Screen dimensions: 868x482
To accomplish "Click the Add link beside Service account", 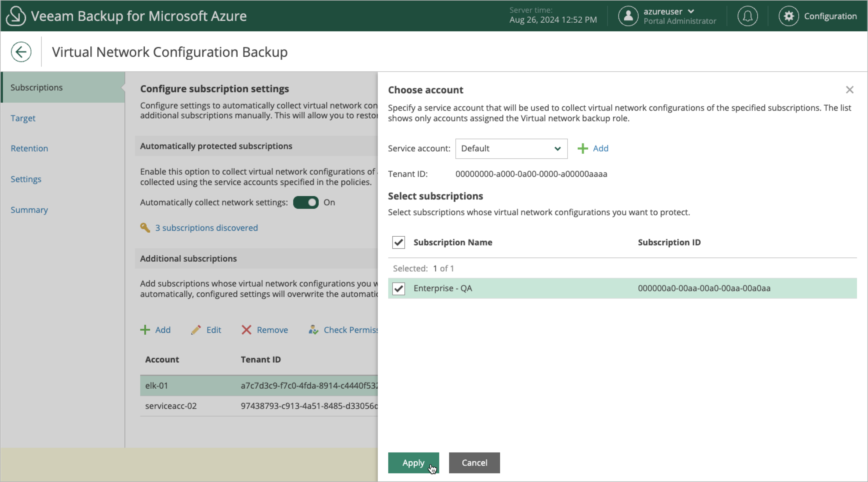I will (601, 148).
